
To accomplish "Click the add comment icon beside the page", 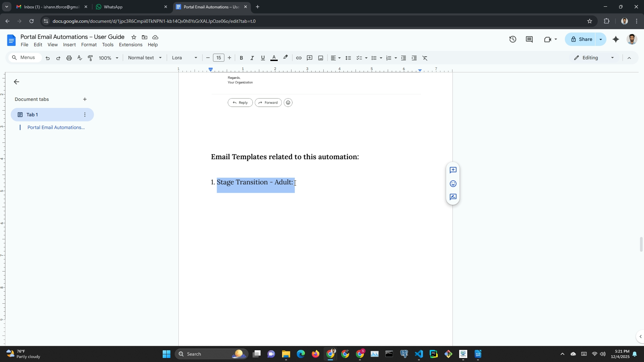I will click(x=453, y=170).
